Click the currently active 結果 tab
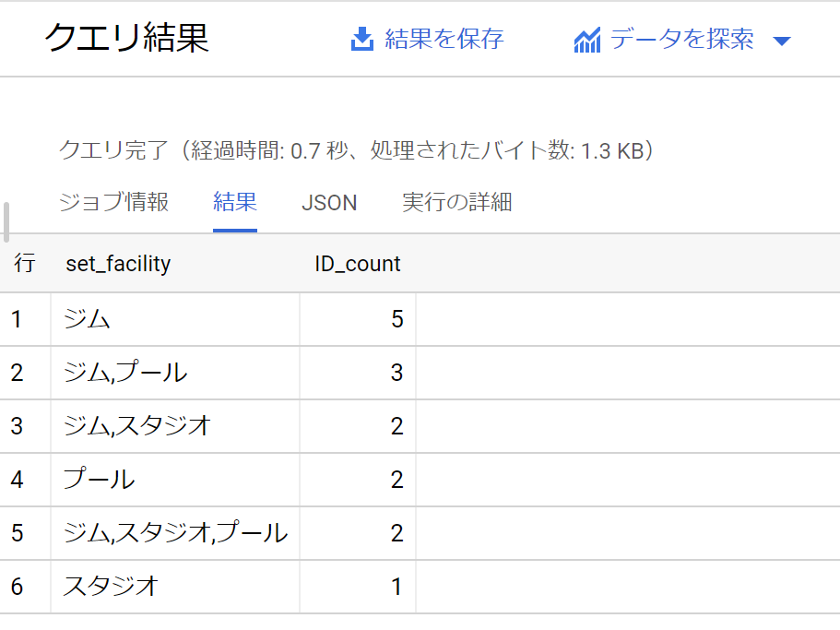This screenshot has height=630, width=840. pos(234,202)
